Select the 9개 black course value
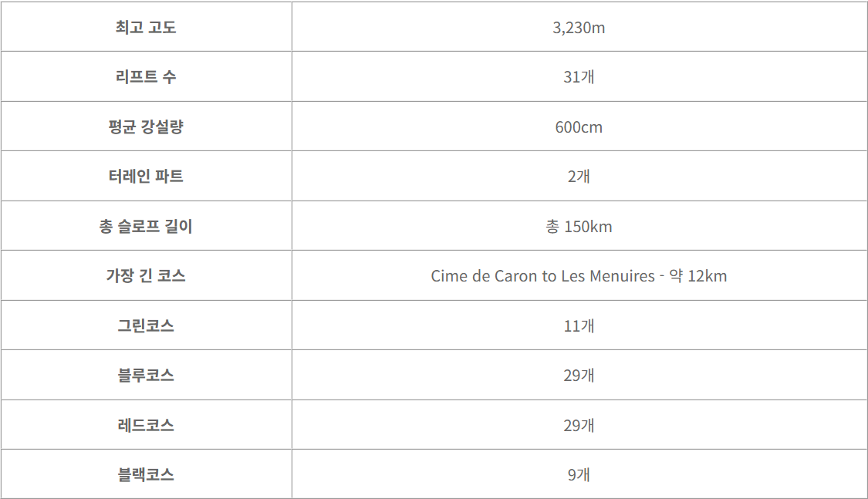This screenshot has height=499, width=868. coord(579,474)
